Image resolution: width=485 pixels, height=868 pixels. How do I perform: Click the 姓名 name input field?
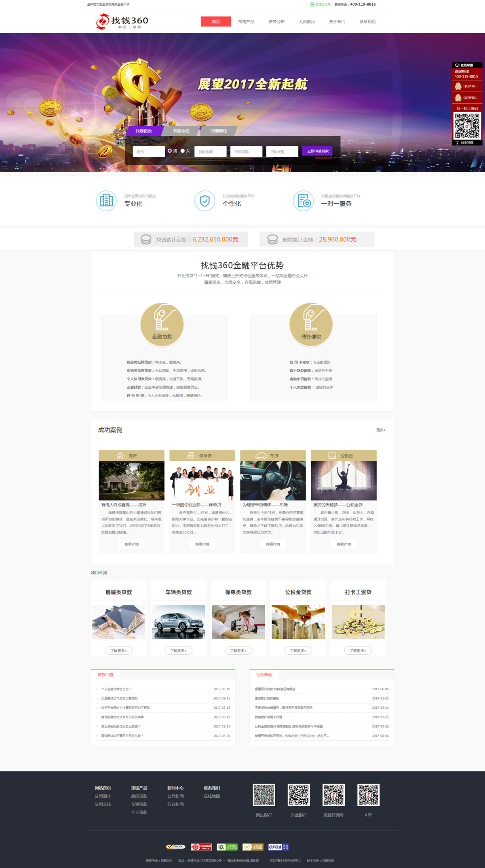tap(148, 152)
